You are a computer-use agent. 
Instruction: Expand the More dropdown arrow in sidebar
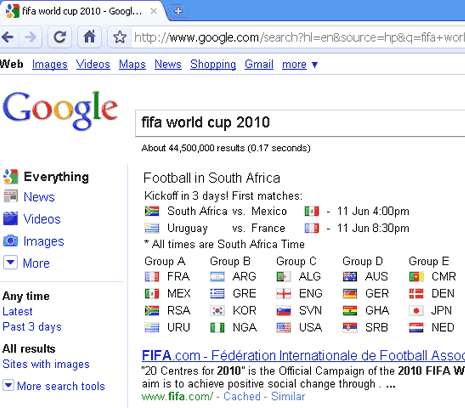(10, 262)
